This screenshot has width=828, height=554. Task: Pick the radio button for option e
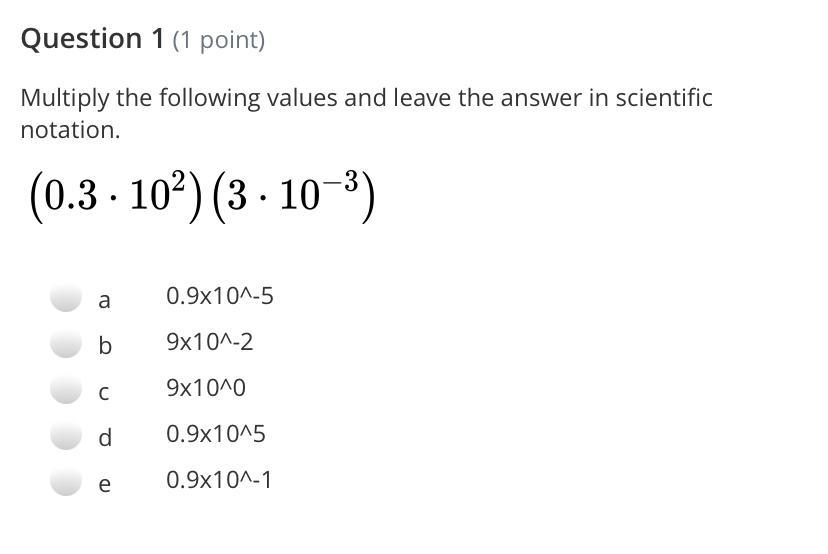[x=66, y=481]
